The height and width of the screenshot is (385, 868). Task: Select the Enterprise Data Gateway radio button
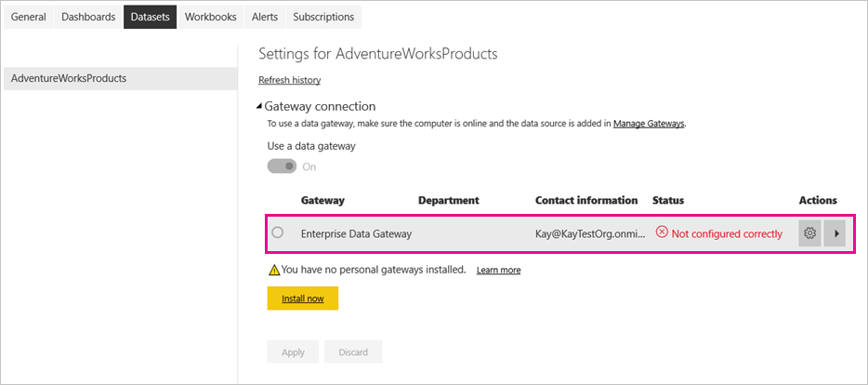click(278, 232)
